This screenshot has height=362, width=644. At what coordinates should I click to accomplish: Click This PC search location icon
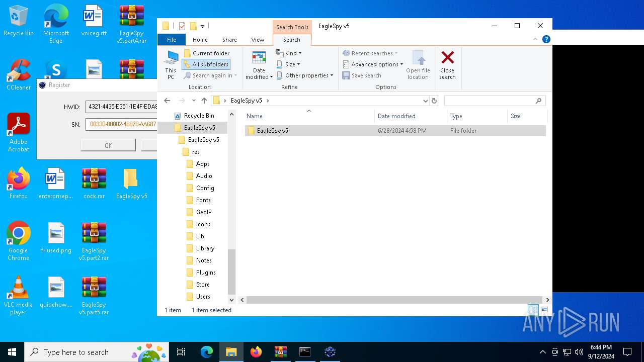[171, 65]
